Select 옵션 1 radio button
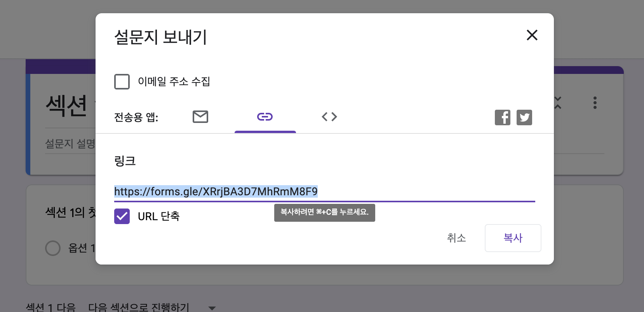The width and height of the screenshot is (644, 312). (53, 248)
